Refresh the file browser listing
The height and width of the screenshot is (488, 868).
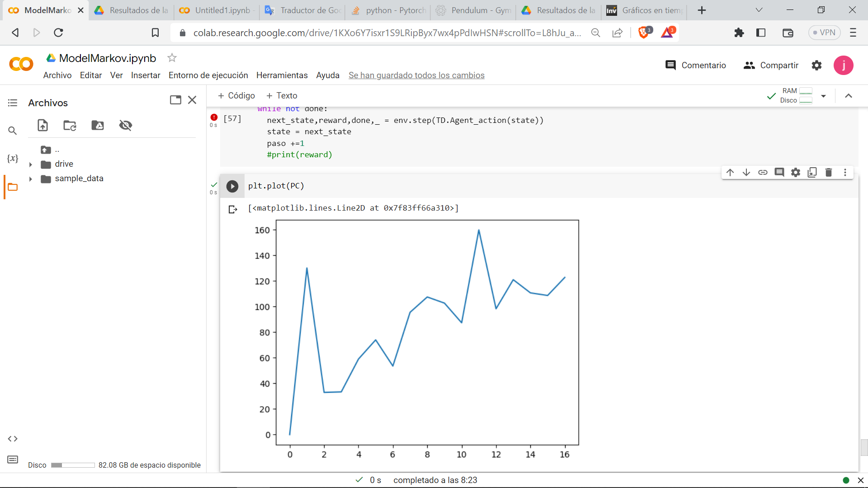(x=70, y=125)
